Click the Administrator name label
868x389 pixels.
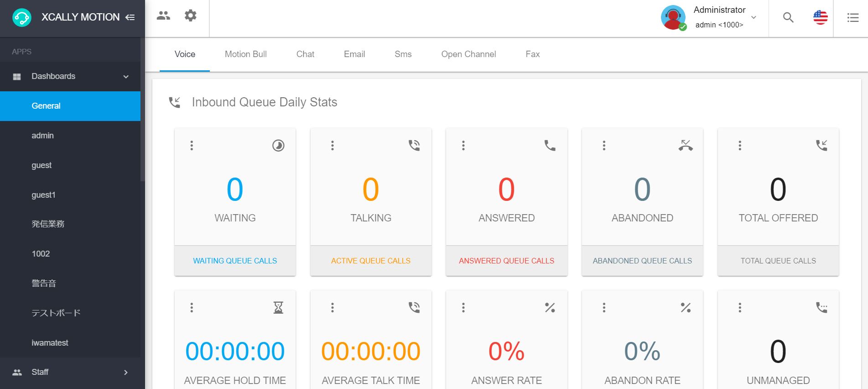coord(719,10)
